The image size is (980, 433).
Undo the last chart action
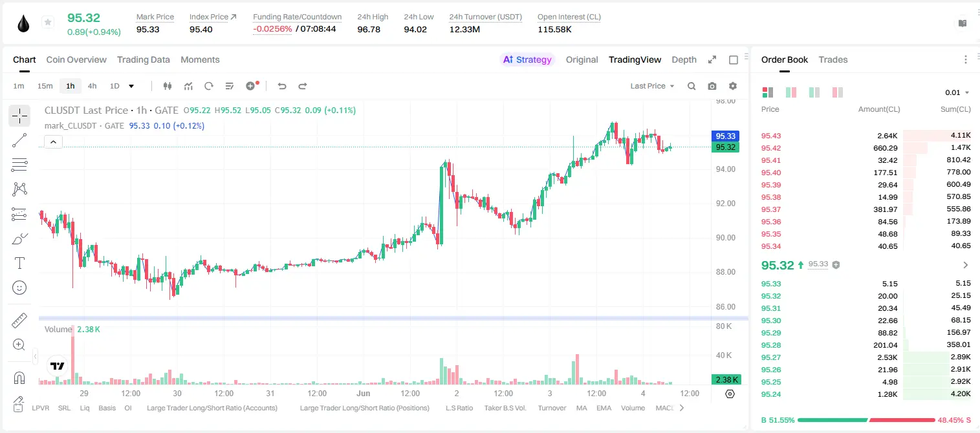click(x=282, y=86)
